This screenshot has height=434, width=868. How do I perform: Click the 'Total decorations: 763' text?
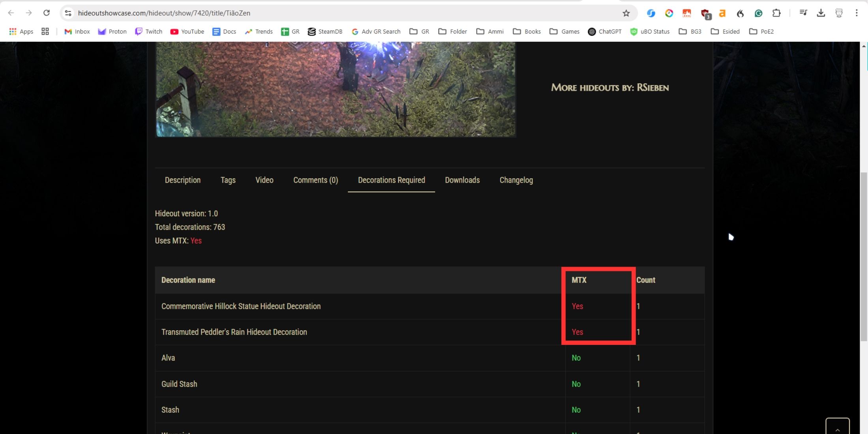(x=190, y=227)
